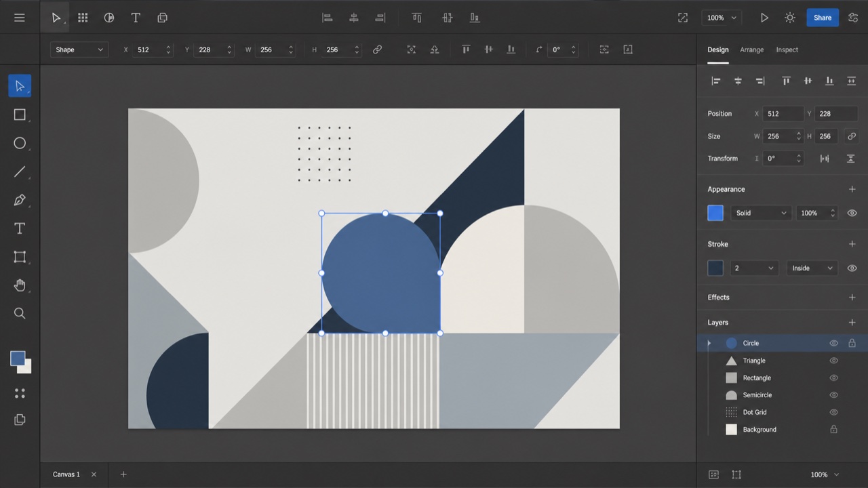Expand the Circle layer disclosure arrow
Viewport: 868px width, 488px height.
tap(709, 343)
